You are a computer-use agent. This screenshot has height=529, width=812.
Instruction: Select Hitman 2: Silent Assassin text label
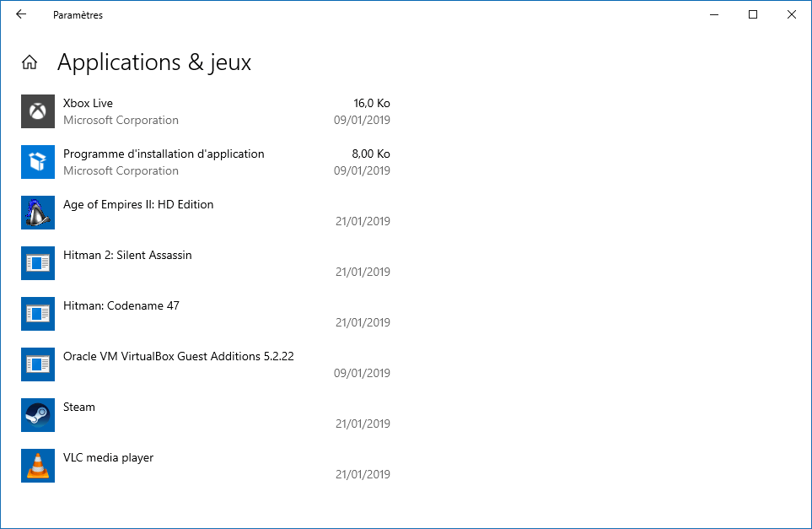(127, 255)
